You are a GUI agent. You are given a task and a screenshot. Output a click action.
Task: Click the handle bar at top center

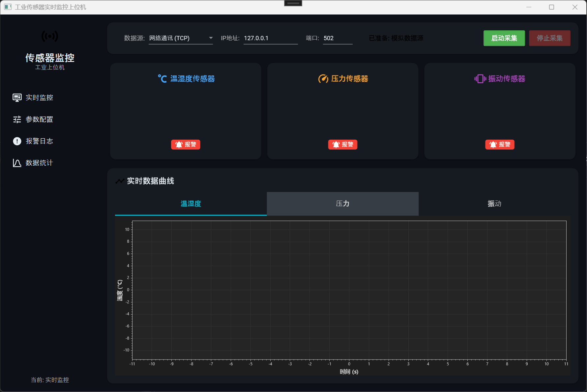[x=293, y=3]
